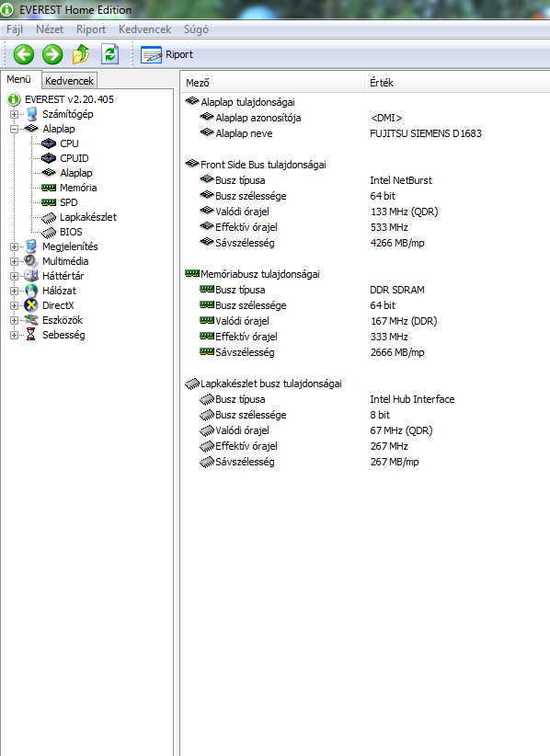Click the Eszközök devices icon

[31, 320]
